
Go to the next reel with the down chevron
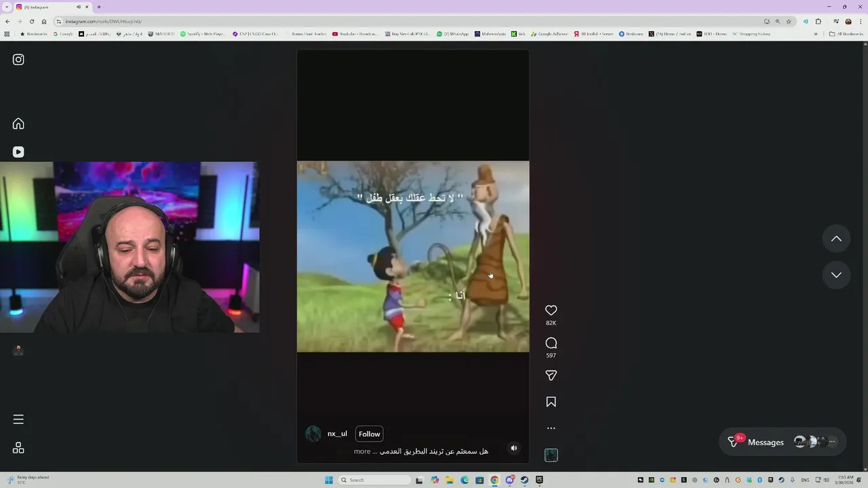(x=836, y=274)
